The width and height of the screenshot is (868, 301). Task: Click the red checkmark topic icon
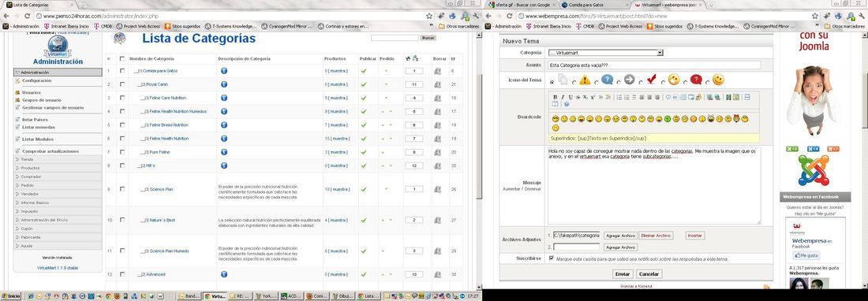coord(652,80)
